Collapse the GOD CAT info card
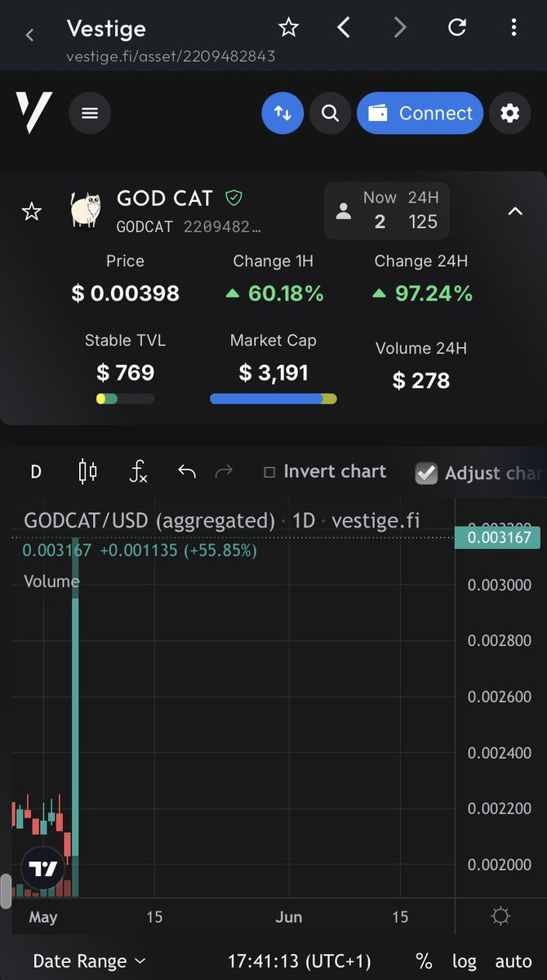This screenshot has height=980, width=547. tap(515, 212)
